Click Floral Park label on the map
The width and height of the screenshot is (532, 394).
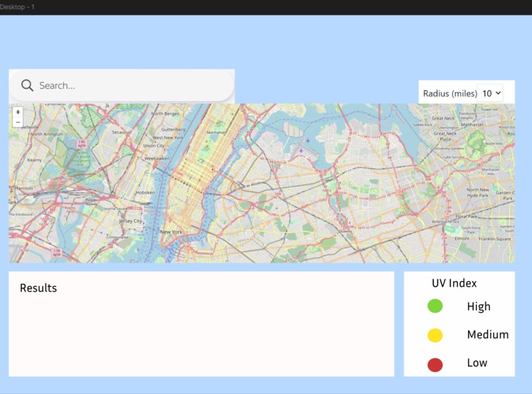click(466, 216)
